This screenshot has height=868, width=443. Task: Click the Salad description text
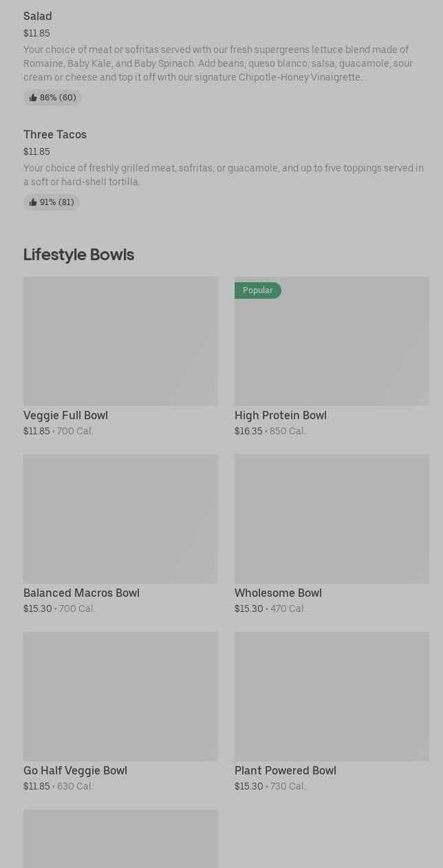coord(218,63)
